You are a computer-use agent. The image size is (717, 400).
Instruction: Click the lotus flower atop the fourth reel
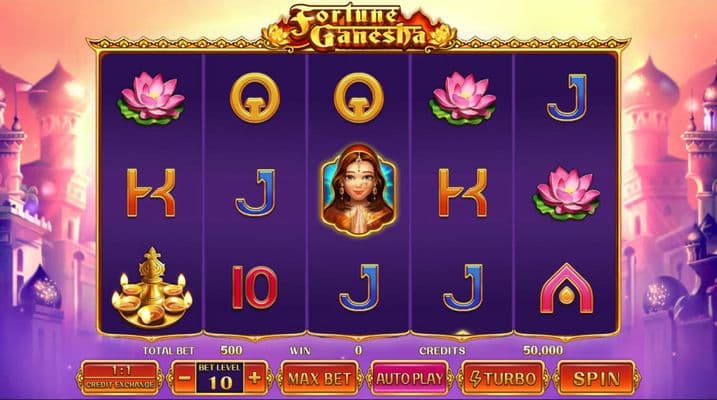pyautogui.click(x=462, y=98)
